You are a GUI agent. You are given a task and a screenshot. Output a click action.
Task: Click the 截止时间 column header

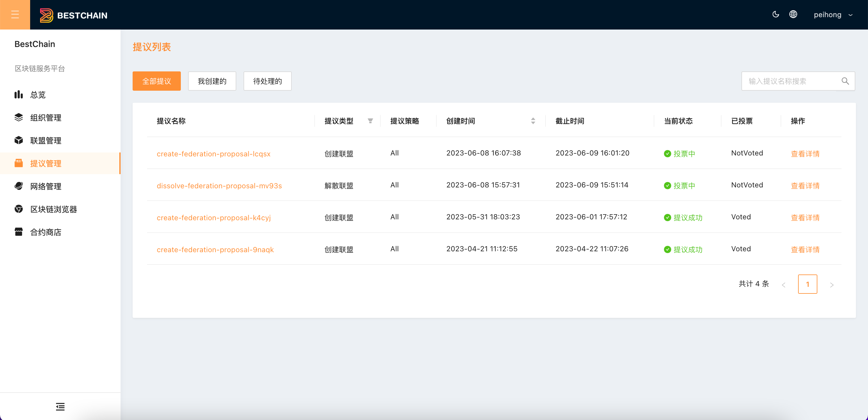(570, 121)
